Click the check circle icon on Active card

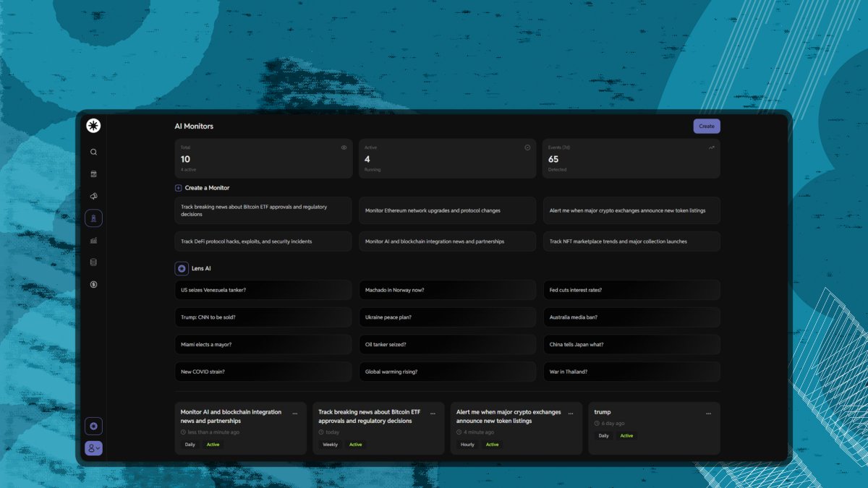pyautogui.click(x=527, y=147)
